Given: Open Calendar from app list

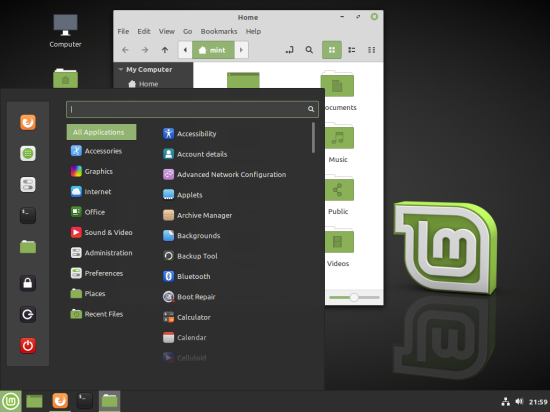Looking at the screenshot, I should [185, 337].
